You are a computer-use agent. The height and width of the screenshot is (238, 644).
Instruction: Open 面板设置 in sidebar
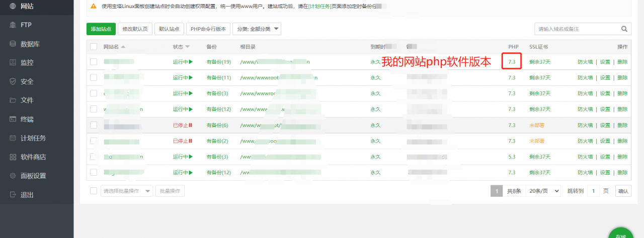coord(33,176)
